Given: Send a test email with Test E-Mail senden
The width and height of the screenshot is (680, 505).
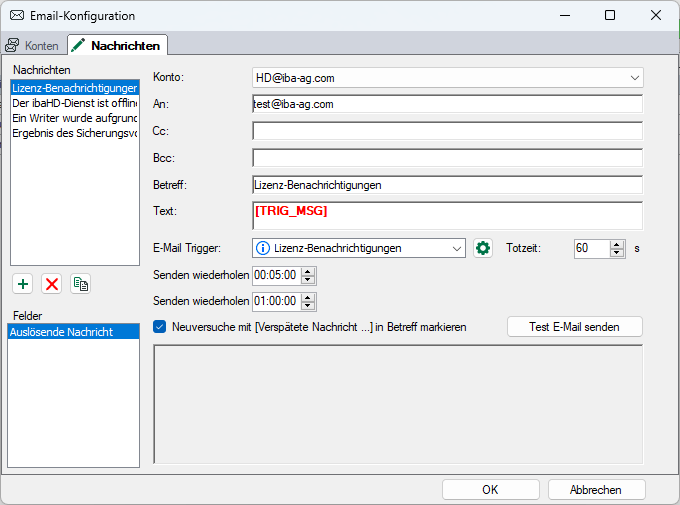Looking at the screenshot, I should tap(575, 327).
